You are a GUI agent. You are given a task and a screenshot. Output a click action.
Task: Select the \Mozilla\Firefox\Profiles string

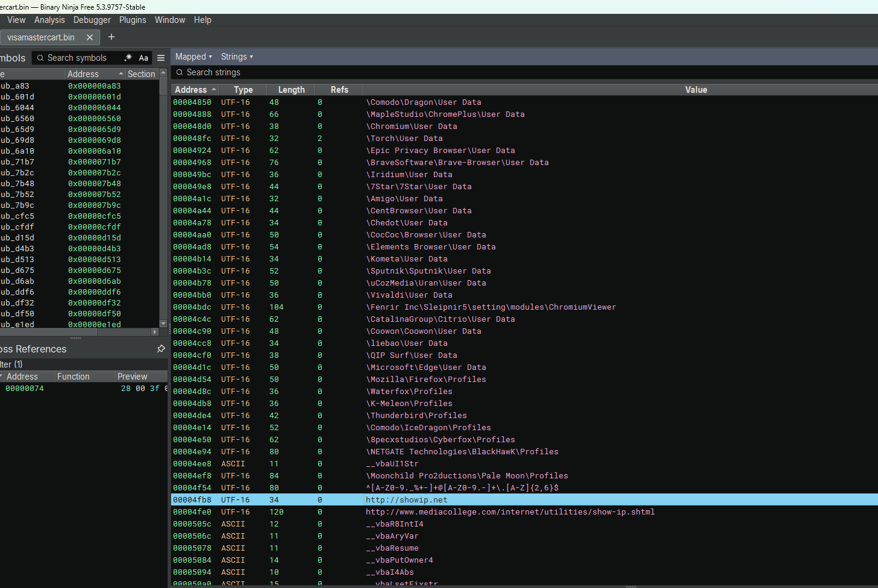tap(524, 380)
